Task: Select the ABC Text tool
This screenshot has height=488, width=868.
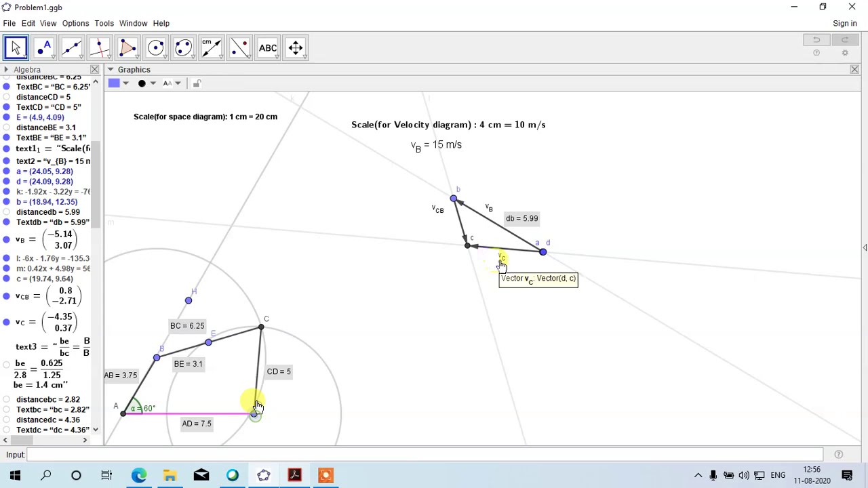Action: click(x=267, y=47)
